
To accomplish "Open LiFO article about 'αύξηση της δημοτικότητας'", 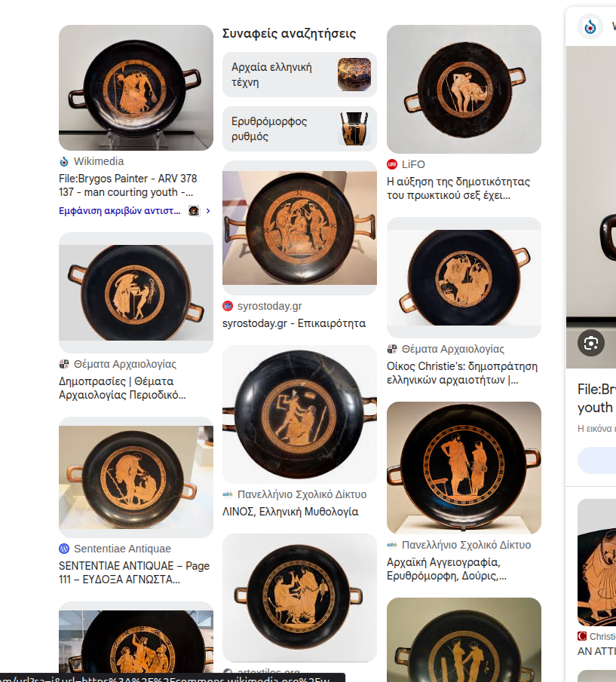I will point(458,188).
